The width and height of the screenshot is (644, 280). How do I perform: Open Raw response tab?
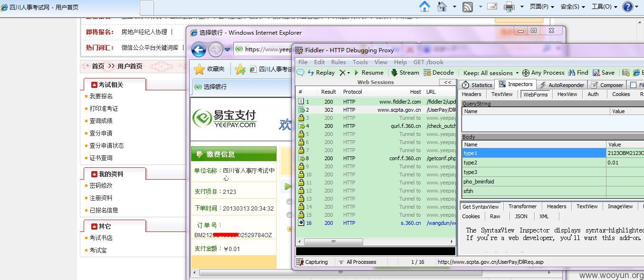click(x=495, y=216)
